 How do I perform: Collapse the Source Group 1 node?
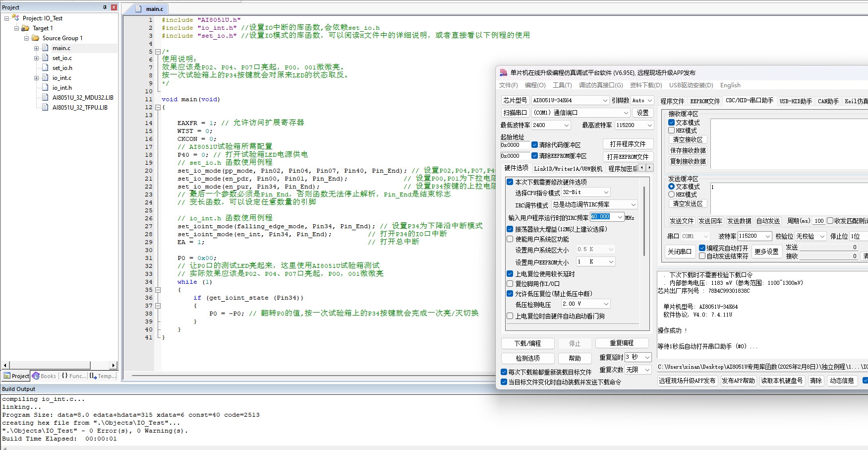tap(26, 38)
